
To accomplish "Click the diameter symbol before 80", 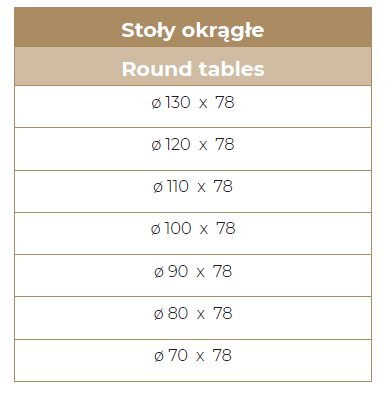I will [159, 314].
